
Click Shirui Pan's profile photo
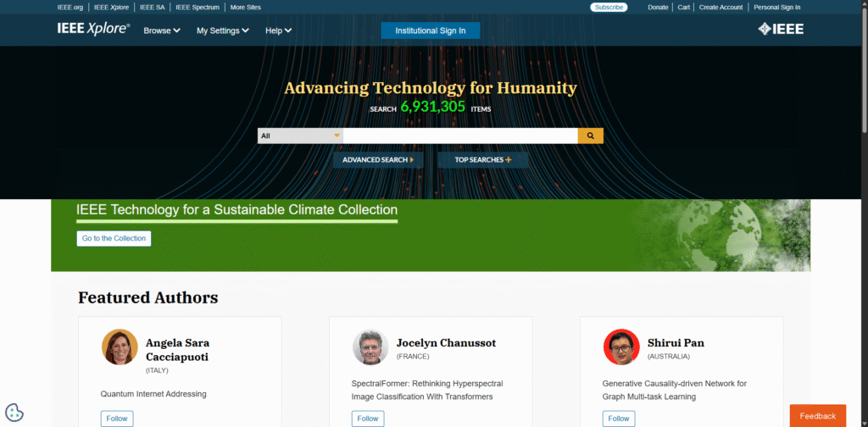(621, 347)
